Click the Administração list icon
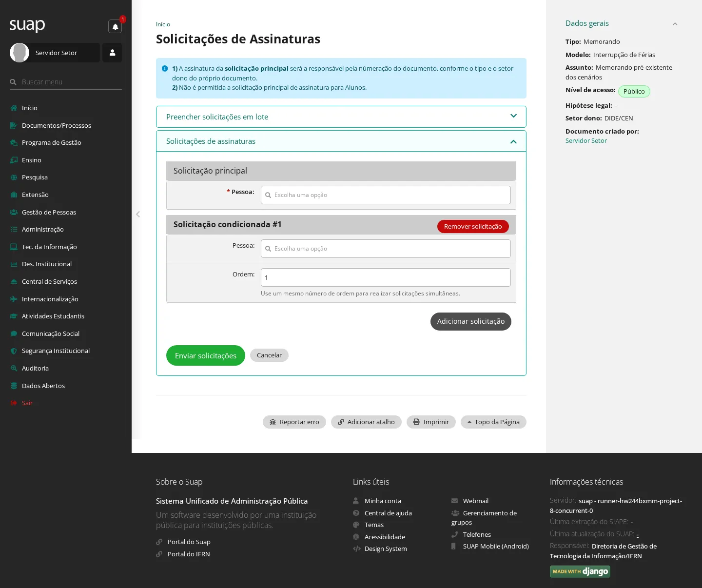The image size is (702, 588). pos(14,230)
